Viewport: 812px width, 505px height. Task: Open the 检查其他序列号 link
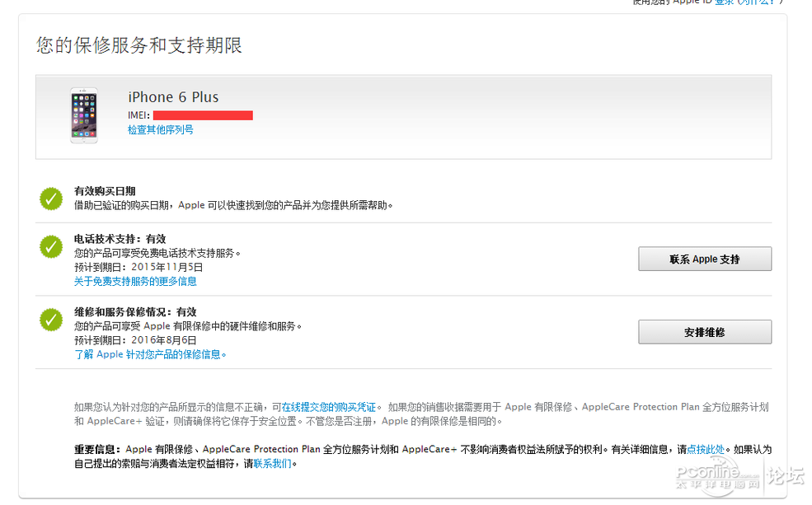coord(161,130)
